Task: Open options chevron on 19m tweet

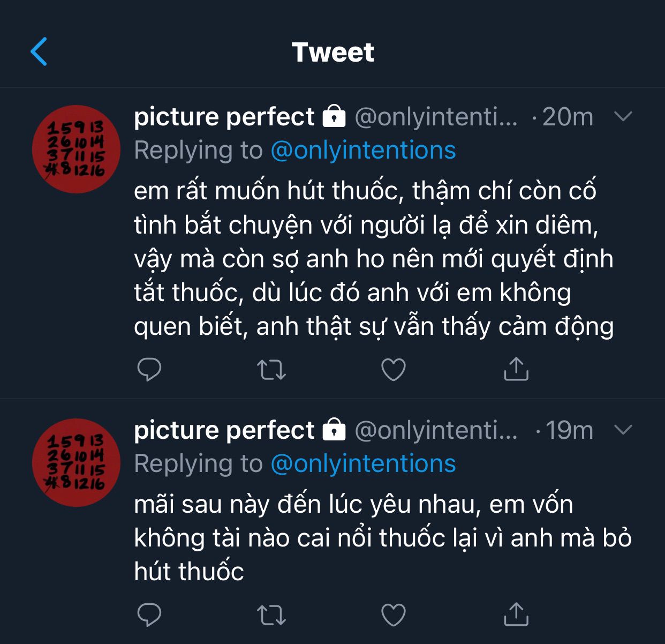Action: click(x=624, y=430)
